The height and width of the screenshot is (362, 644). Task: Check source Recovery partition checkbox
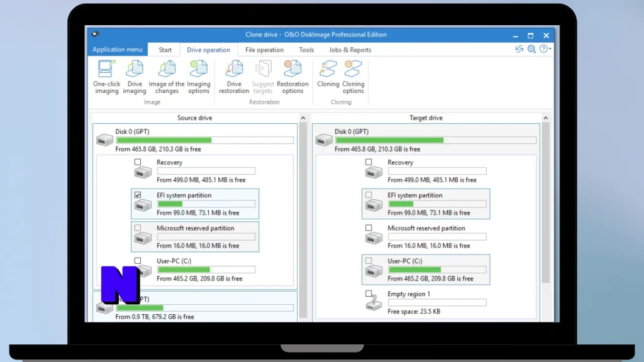click(138, 162)
